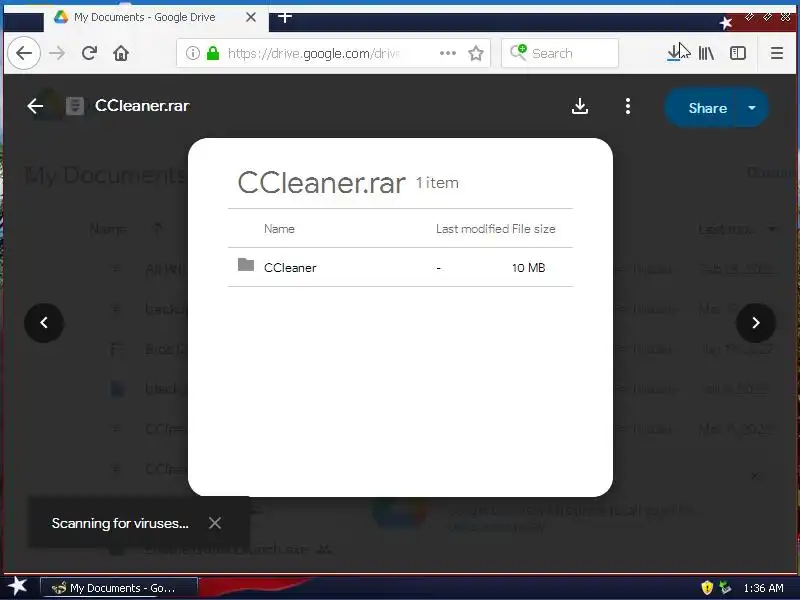Open the browser home page icon
Image resolution: width=800 pixels, height=600 pixels.
tap(121, 53)
